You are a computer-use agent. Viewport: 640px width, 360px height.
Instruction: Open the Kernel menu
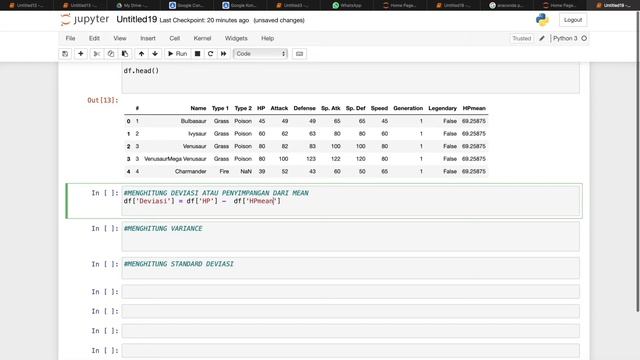tap(202, 38)
